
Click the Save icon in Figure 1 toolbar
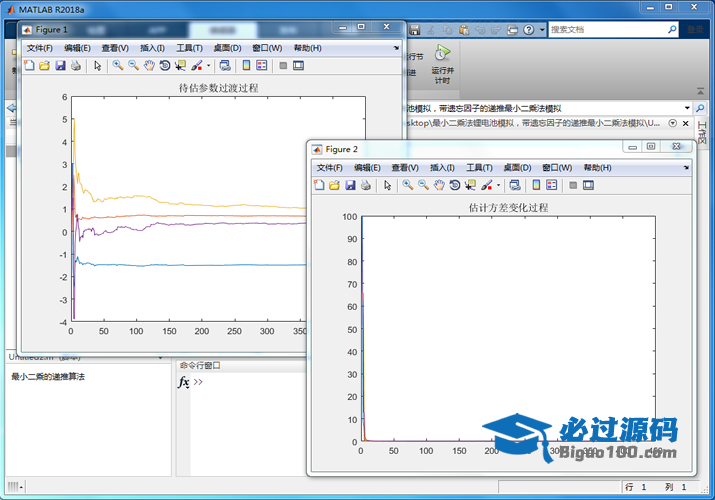tap(60, 66)
